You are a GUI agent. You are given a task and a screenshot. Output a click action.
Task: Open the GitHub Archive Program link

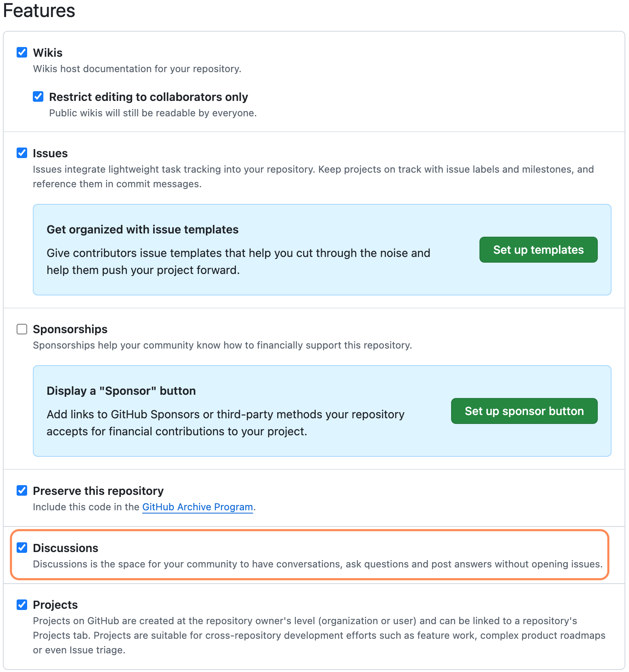click(197, 507)
